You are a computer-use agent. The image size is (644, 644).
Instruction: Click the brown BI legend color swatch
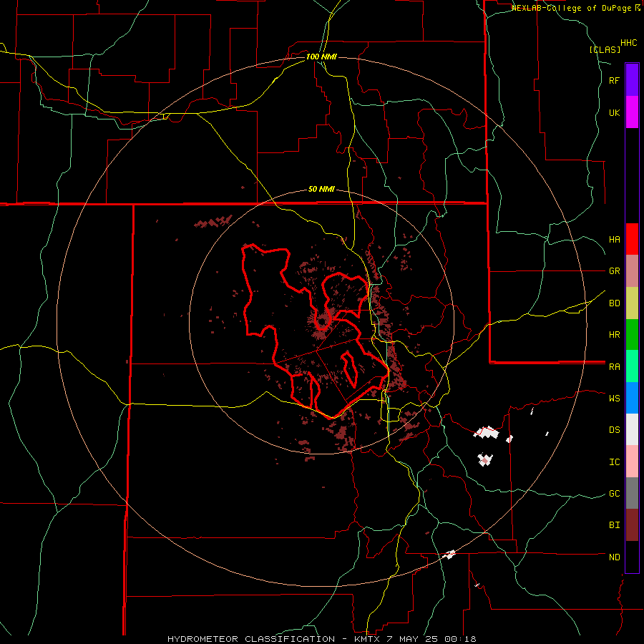click(632, 525)
